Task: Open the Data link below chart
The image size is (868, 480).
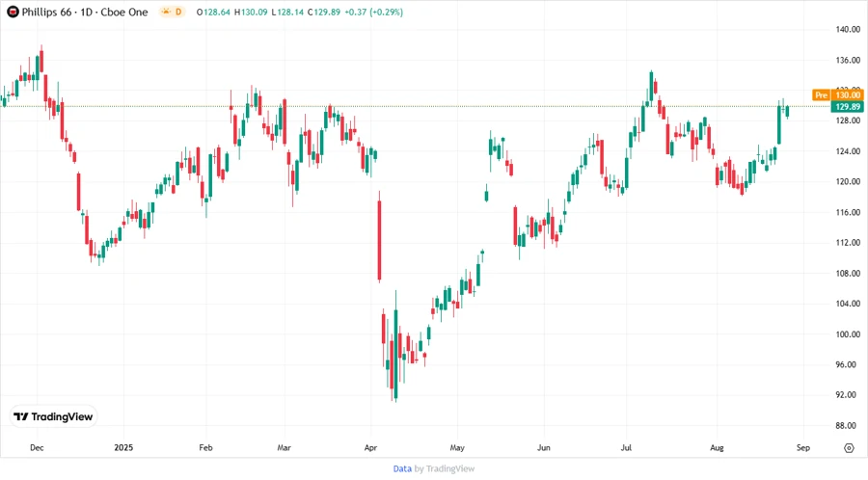Action: (402, 468)
